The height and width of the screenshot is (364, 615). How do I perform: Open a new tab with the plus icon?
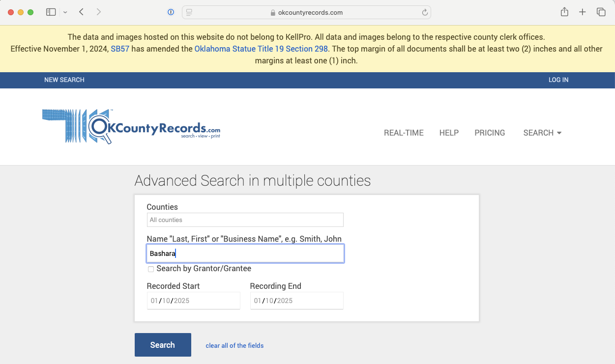[582, 11]
